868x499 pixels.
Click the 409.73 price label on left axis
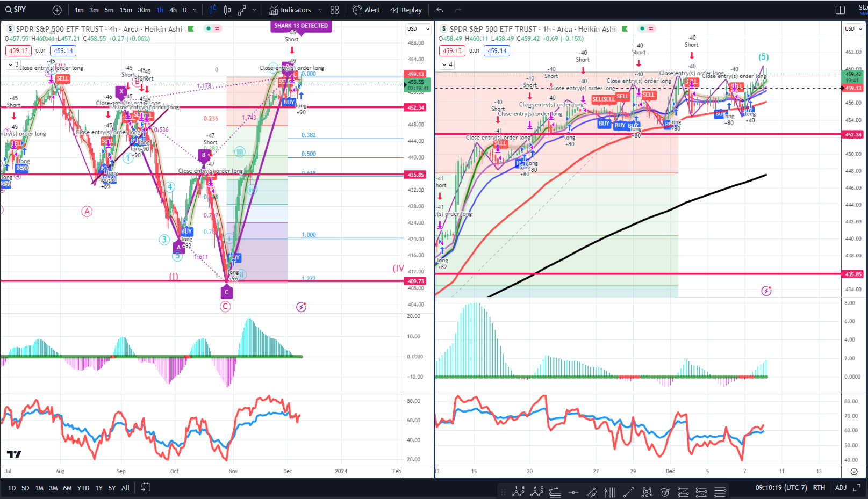point(416,281)
